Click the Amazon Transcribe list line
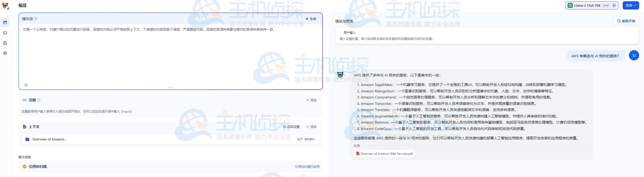This screenshot has width=644, height=177. [447, 104]
